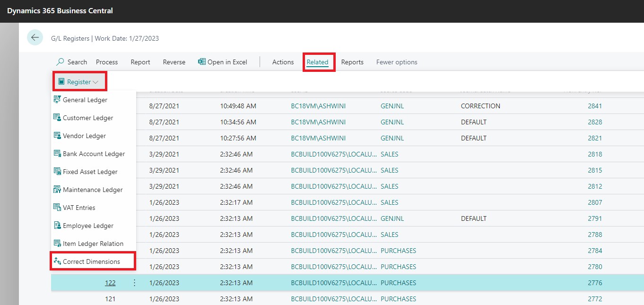Image resolution: width=644 pixels, height=305 pixels.
Task: Click the back arrow button
Action: 35,37
